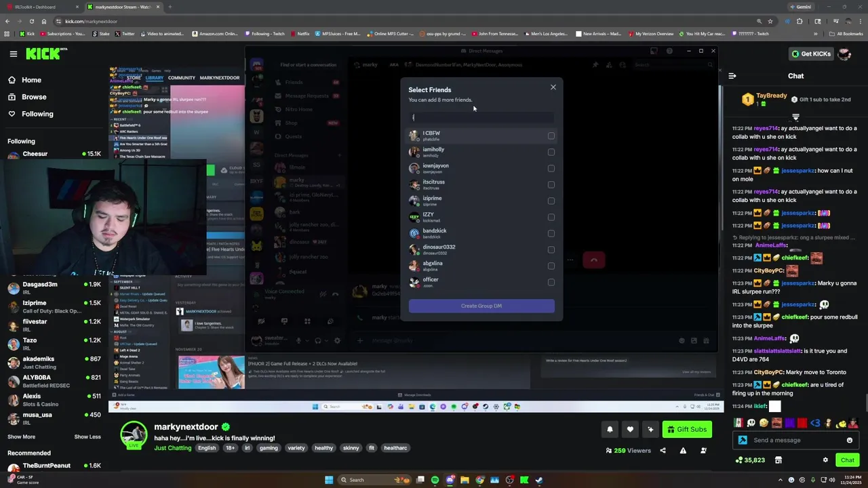Click Spotify icon in Windows taskbar
This screenshot has width=868, height=488.
435,480
